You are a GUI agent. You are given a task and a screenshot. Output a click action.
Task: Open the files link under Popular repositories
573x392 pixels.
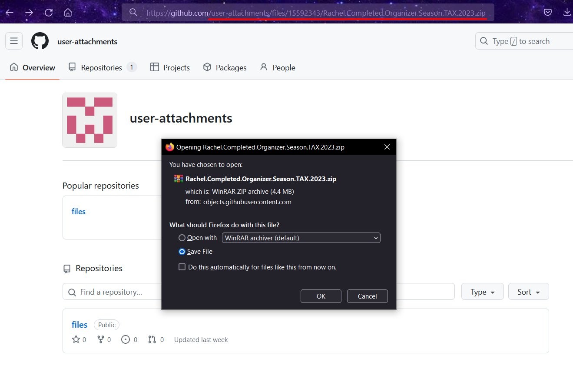point(79,211)
